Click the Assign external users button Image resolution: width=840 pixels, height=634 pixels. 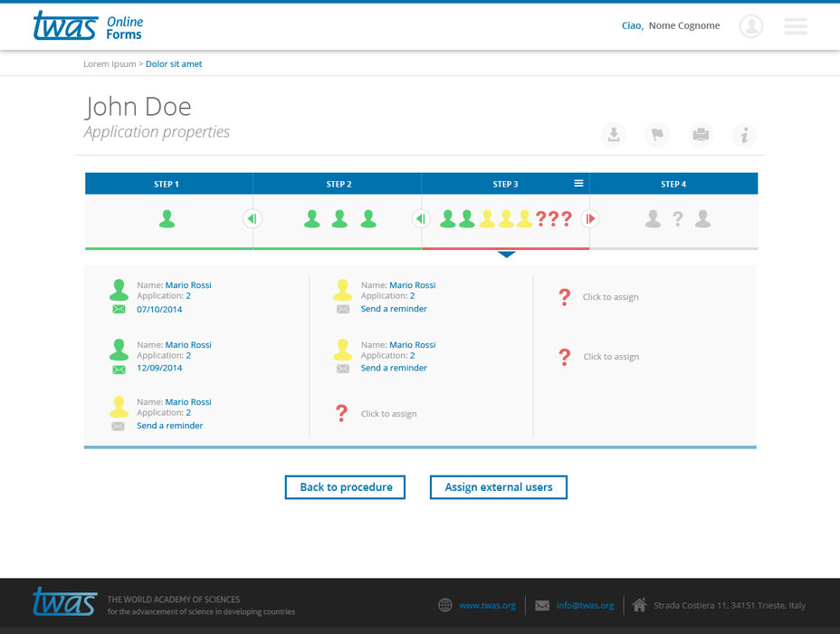pyautogui.click(x=498, y=487)
